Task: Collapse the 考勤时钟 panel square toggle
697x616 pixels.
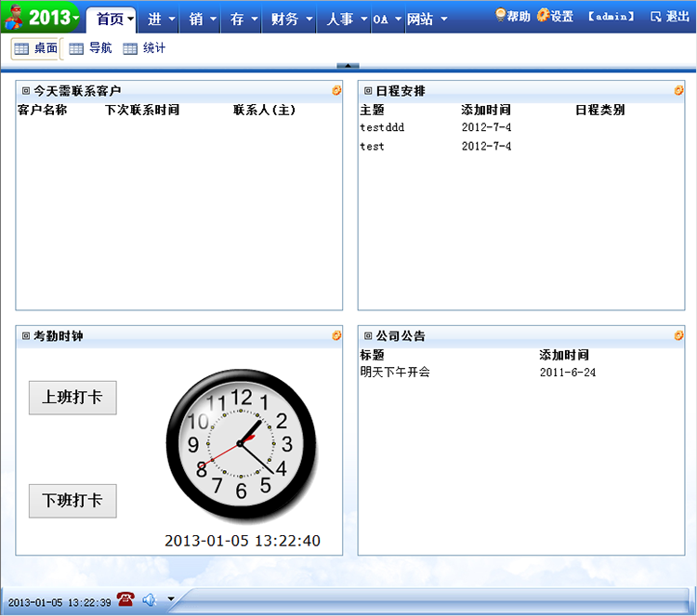Action: [26, 335]
